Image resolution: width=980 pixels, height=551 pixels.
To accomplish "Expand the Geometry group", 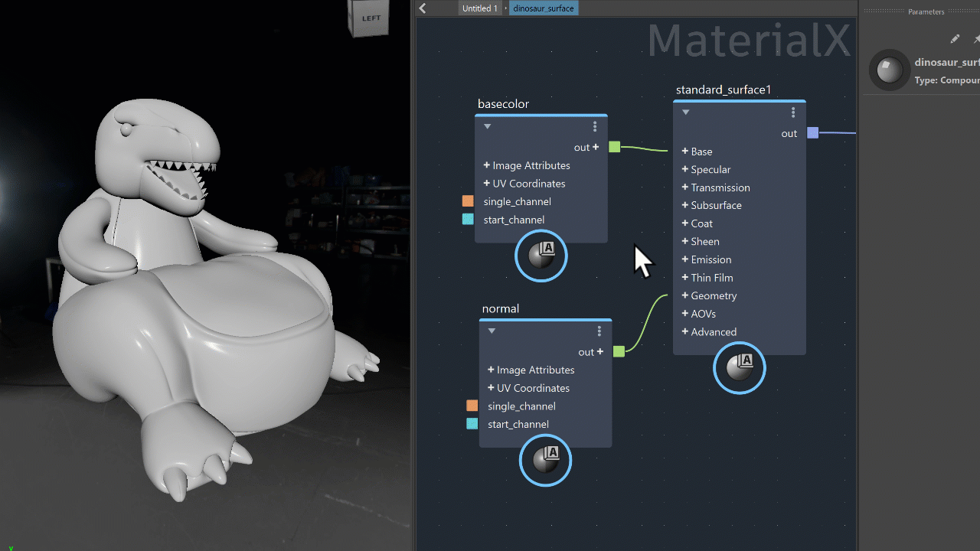I will coord(685,295).
